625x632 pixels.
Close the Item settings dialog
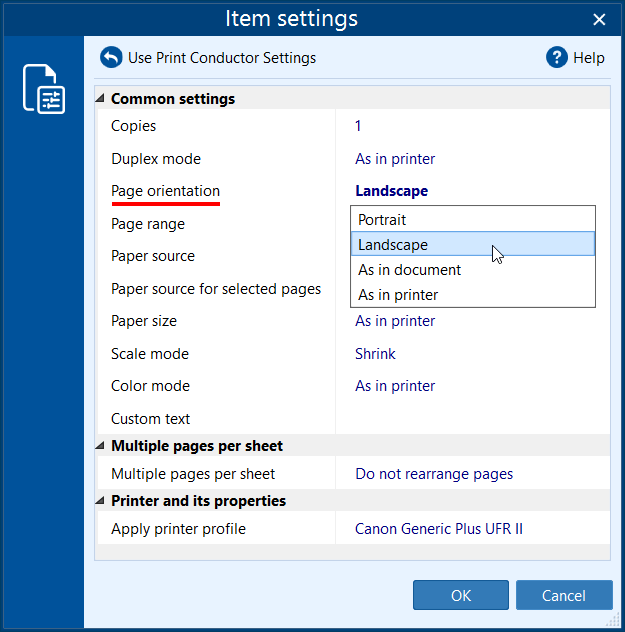click(599, 19)
